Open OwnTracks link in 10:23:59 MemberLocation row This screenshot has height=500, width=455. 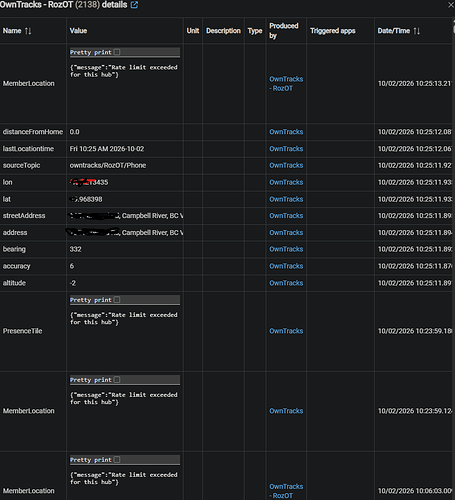(x=286, y=411)
